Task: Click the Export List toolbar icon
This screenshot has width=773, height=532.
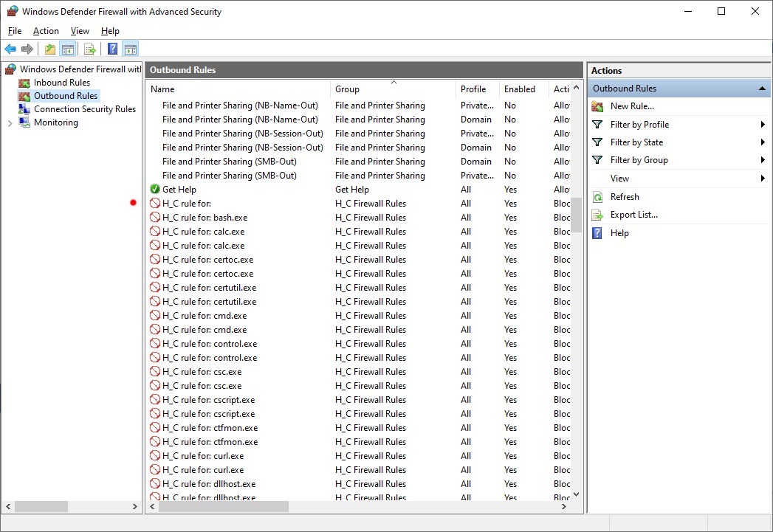Action: point(90,49)
